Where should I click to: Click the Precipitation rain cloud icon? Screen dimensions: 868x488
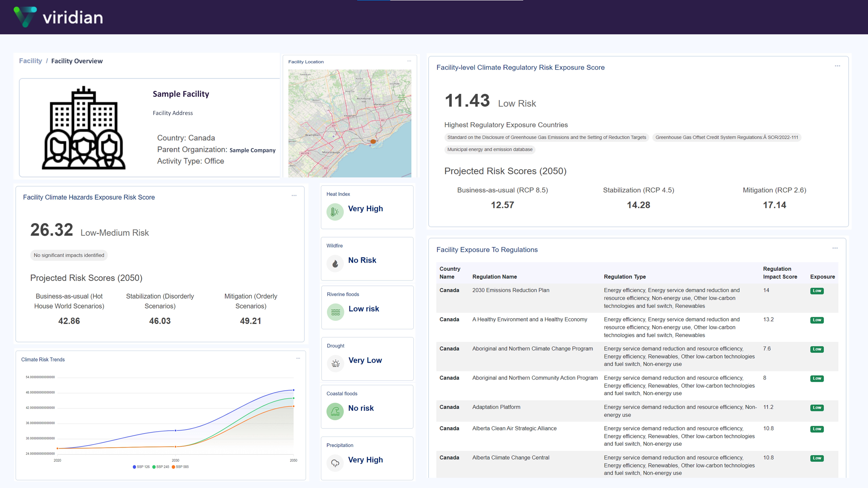click(335, 463)
